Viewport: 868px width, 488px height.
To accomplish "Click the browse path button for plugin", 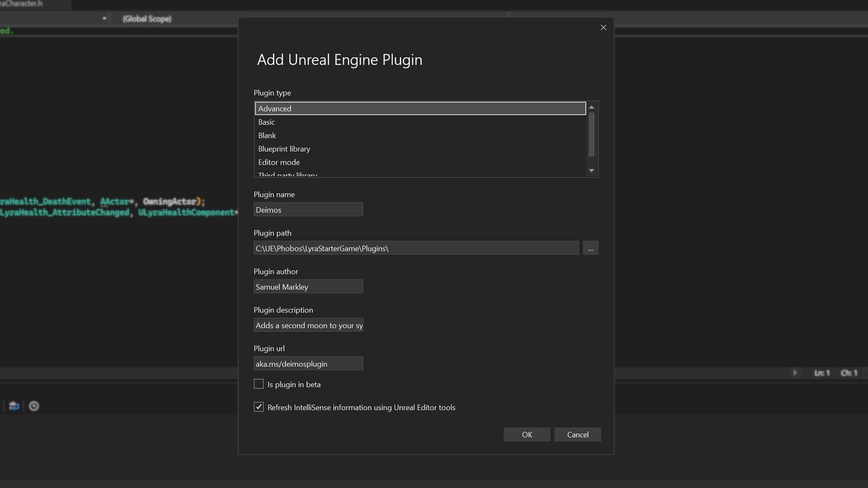I will [x=591, y=248].
